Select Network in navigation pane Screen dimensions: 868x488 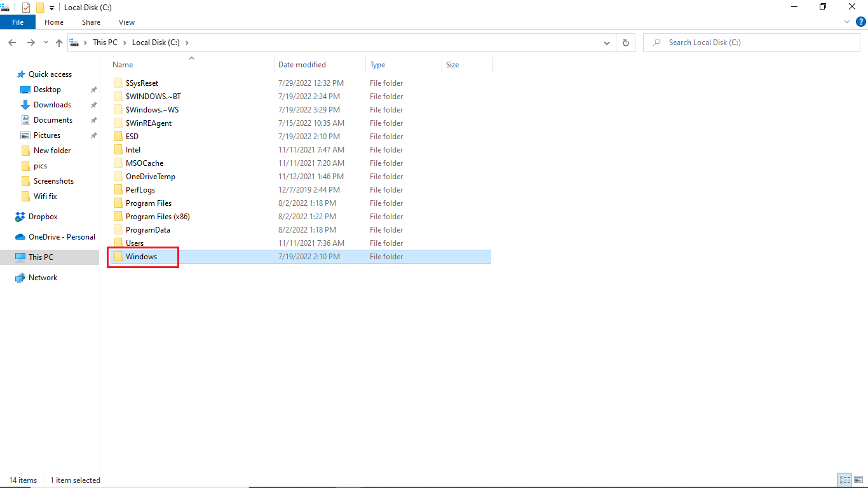43,278
